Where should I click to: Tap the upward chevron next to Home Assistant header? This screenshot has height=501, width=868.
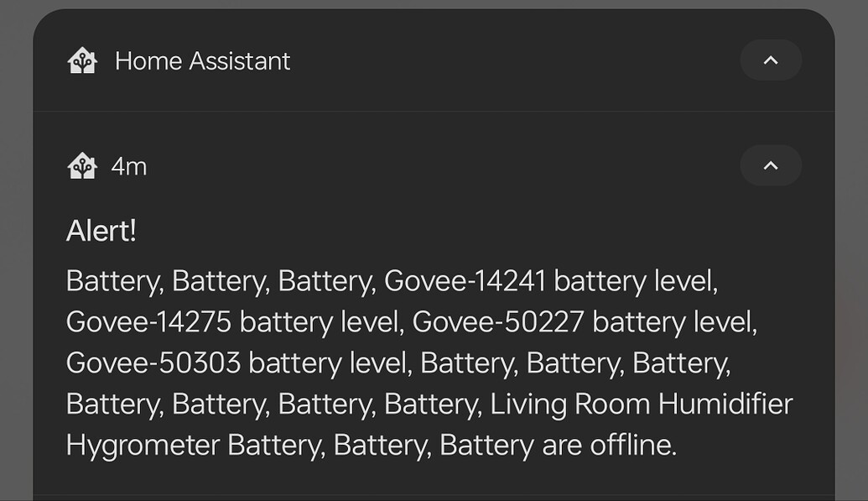coord(770,60)
